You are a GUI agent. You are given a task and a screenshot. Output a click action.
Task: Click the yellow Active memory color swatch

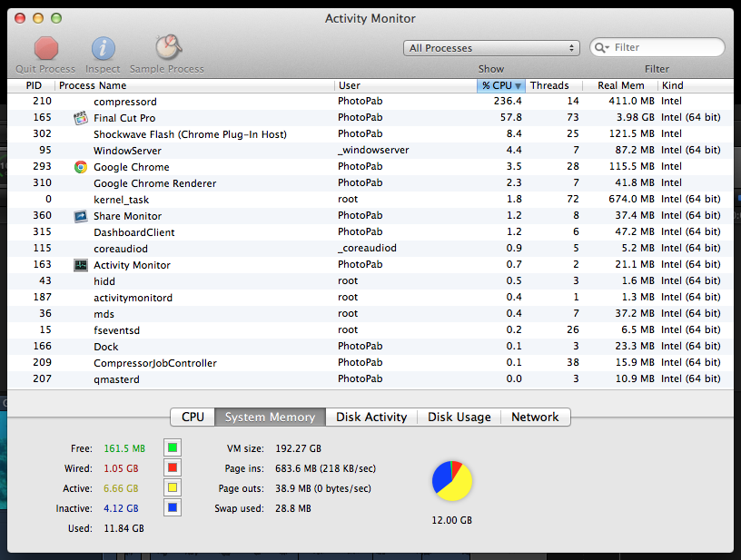173,487
